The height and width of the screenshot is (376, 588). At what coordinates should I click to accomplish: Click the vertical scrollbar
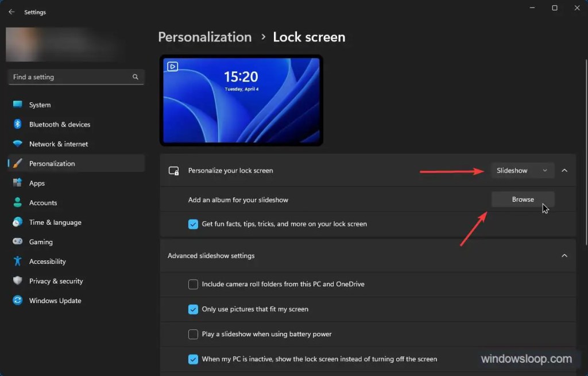click(x=586, y=152)
